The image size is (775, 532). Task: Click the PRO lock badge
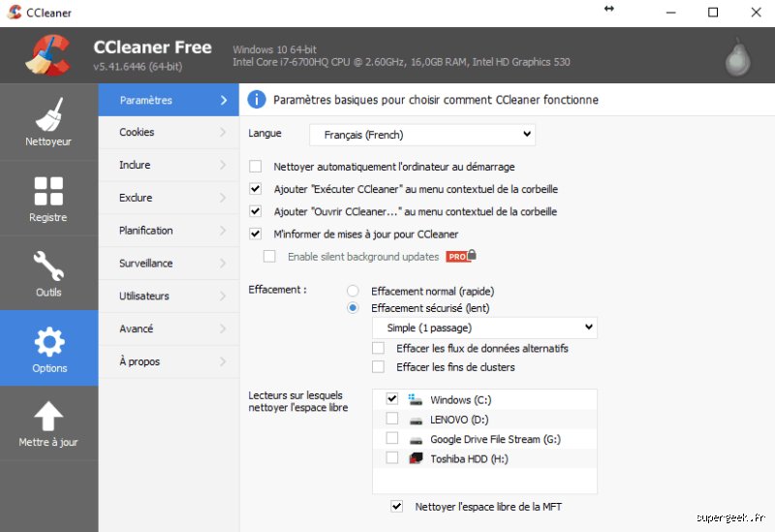click(461, 256)
